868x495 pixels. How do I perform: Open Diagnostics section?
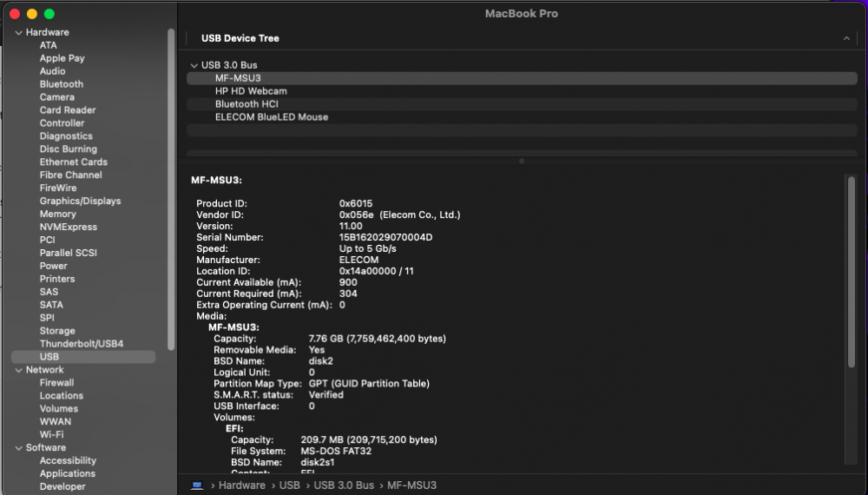66,136
